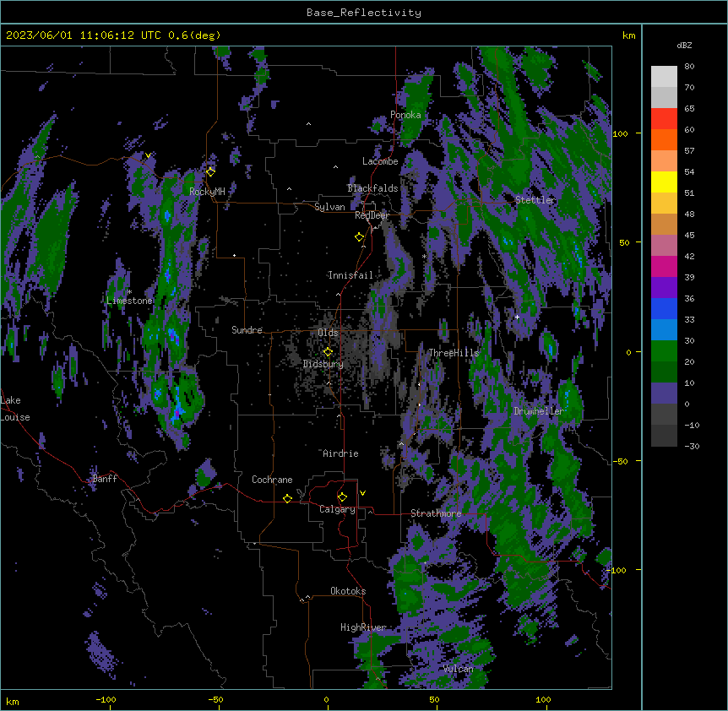Click the light gray 80 dBZ legend swatch
This screenshot has height=711, width=728.
[x=664, y=77]
